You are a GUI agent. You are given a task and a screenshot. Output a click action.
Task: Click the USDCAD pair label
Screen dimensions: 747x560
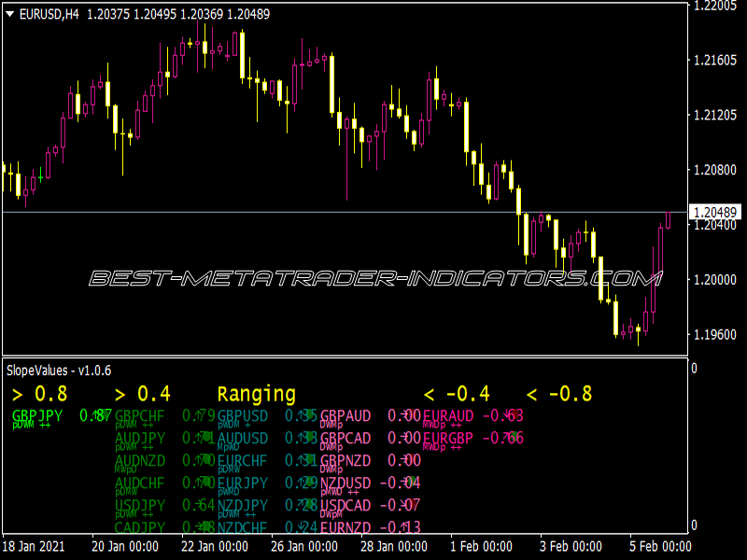[x=345, y=505]
